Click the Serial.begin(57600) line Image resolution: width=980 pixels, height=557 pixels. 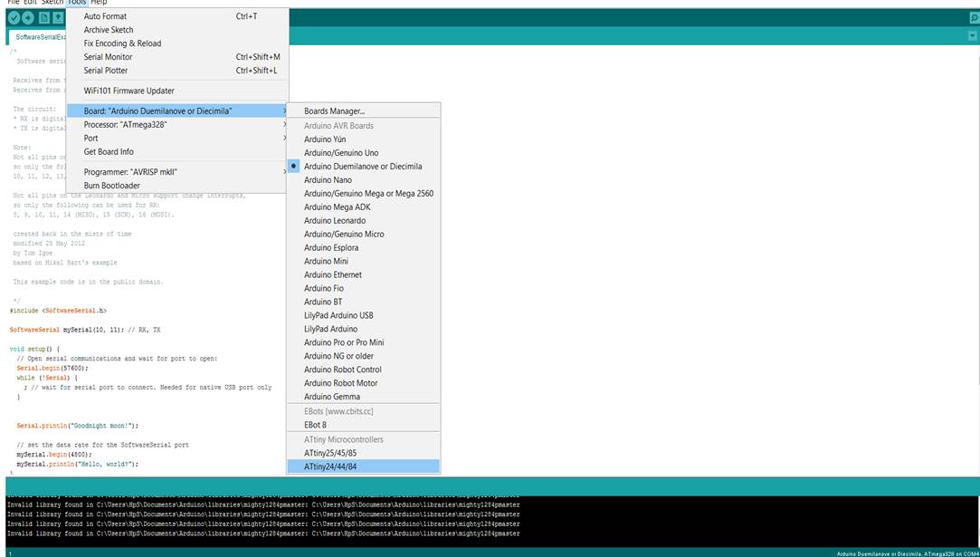pyautogui.click(x=52, y=369)
